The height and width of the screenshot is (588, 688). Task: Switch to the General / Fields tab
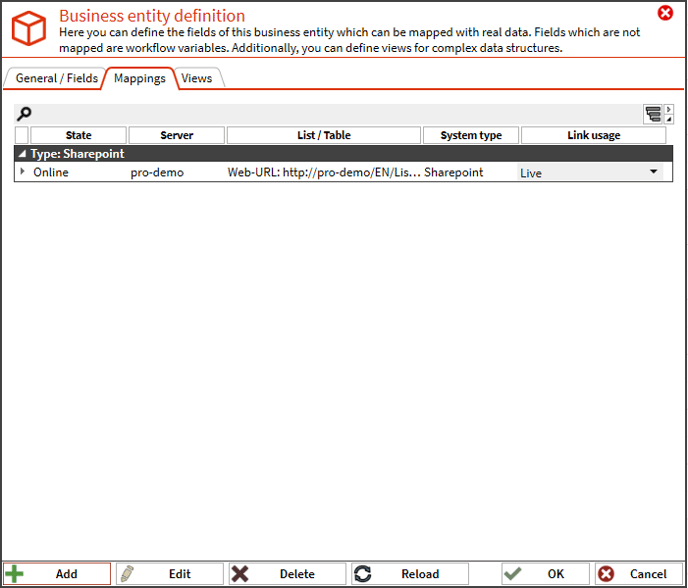(56, 79)
